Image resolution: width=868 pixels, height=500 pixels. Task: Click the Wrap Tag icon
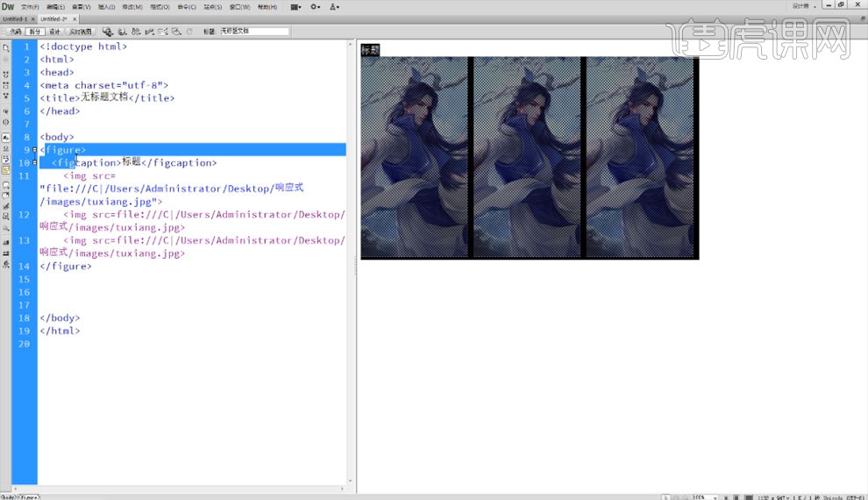pyautogui.click(x=6, y=206)
